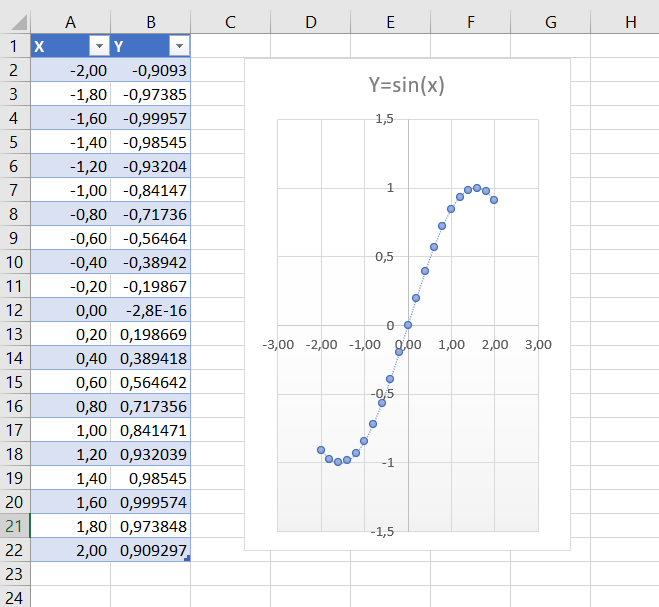Select cell containing -0,93204
Viewport: 659px width, 607px height.
150,166
